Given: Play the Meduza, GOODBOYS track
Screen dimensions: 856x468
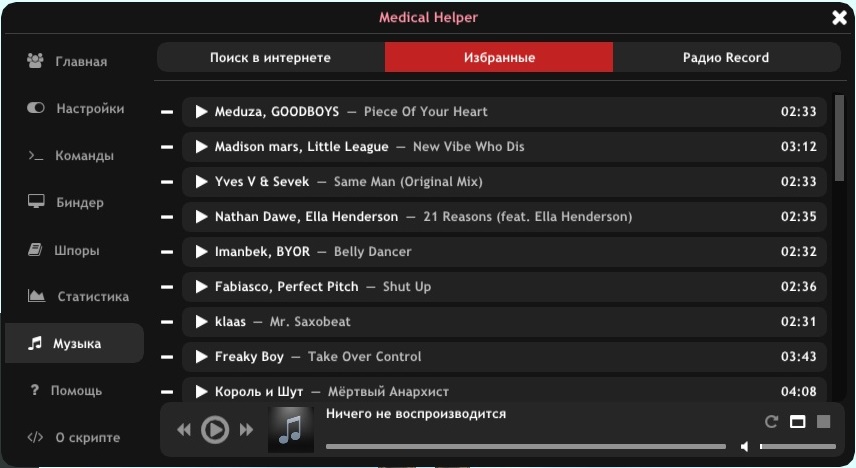Looking at the screenshot, I should click(201, 112).
